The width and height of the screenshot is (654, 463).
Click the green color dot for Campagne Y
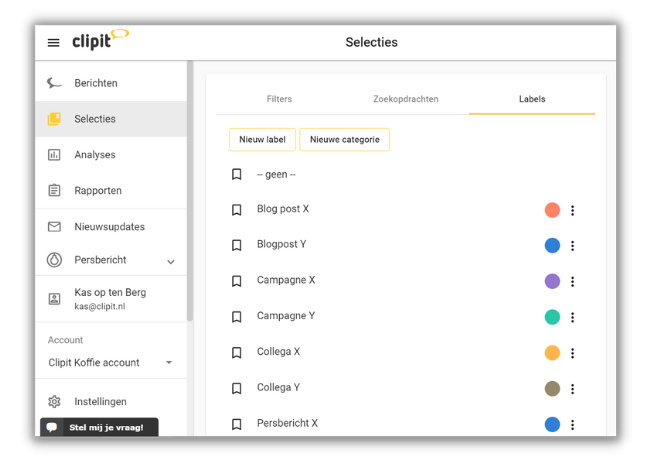552,317
